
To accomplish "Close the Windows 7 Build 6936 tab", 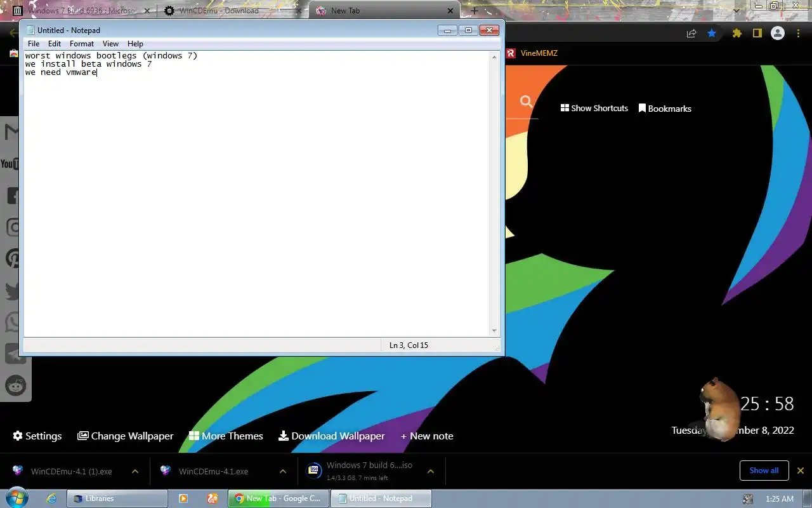I will [147, 11].
